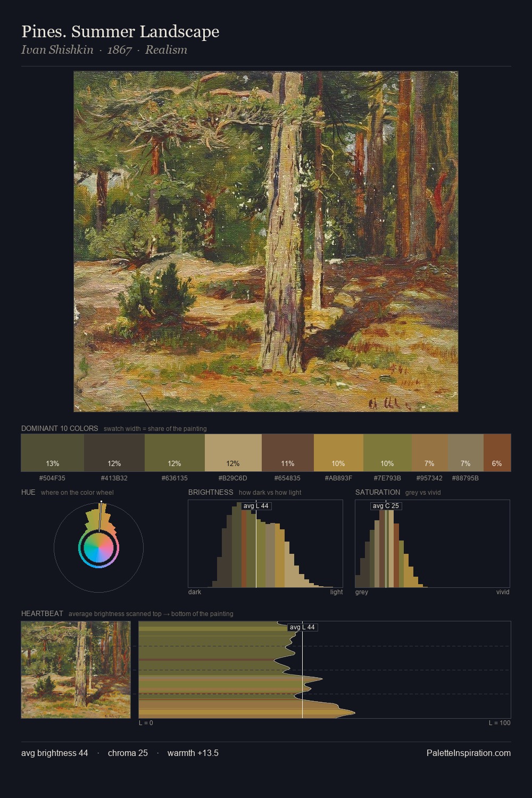532x798 pixels.
Task: Click the 'chroma 25' footer stat
Action: pos(128,753)
